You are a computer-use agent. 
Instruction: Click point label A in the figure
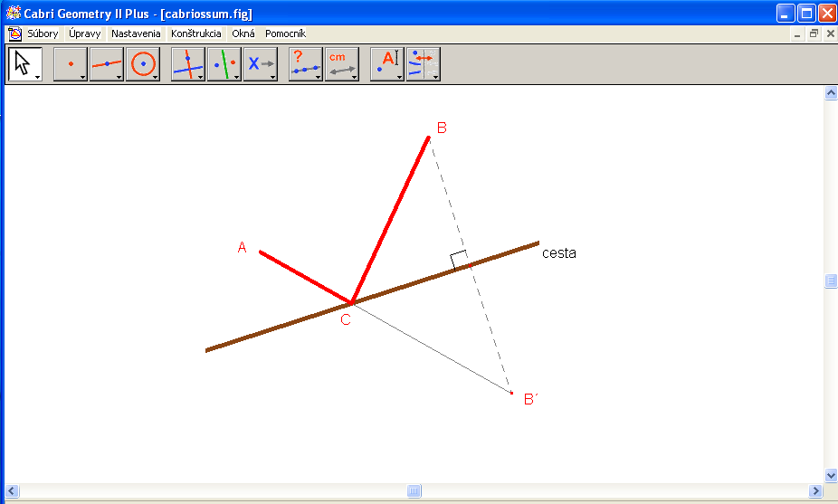pyautogui.click(x=243, y=247)
